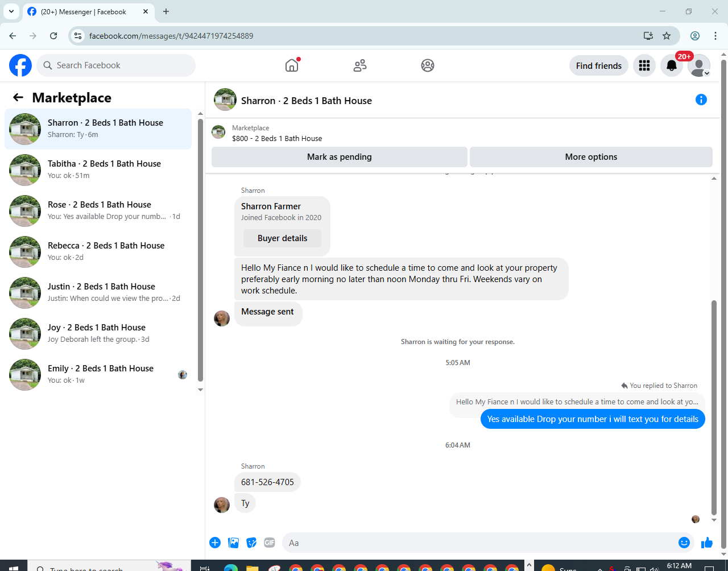728x571 pixels.
Task: Open Chrome's three-dot menu
Action: click(715, 36)
